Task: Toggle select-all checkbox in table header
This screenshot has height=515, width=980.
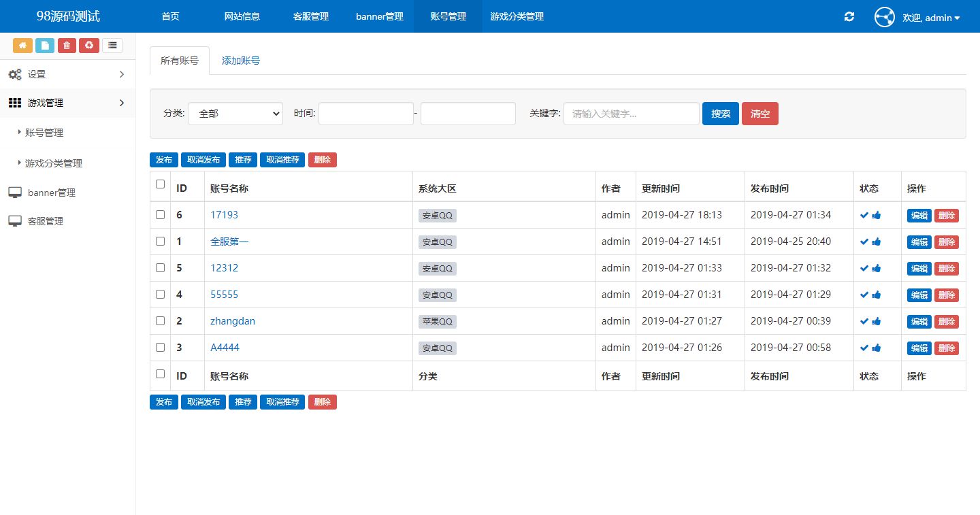Action: (x=161, y=184)
